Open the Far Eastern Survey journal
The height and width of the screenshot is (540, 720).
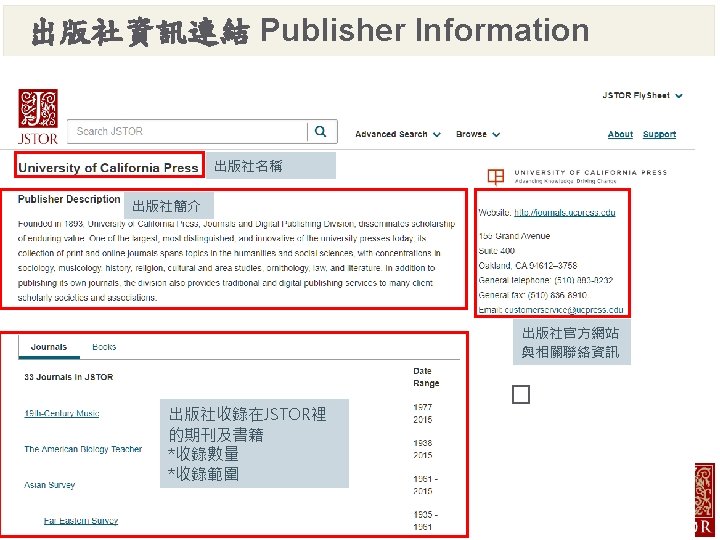[81, 521]
